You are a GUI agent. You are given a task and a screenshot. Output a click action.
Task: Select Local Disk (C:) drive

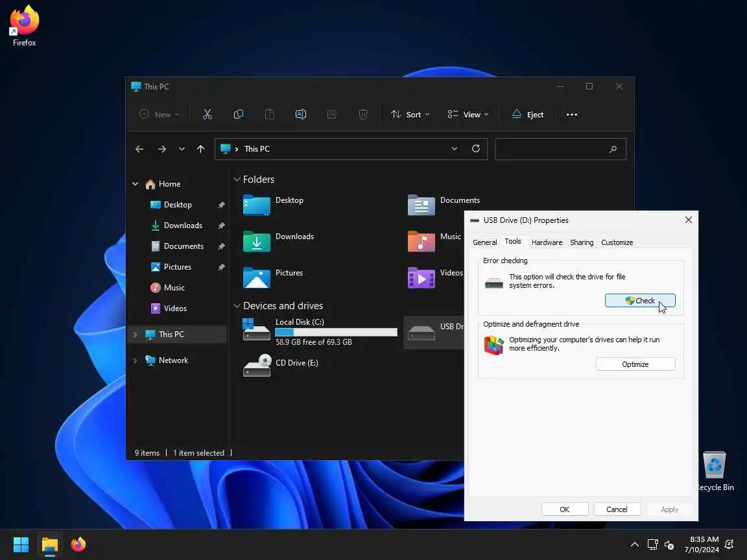coord(320,331)
